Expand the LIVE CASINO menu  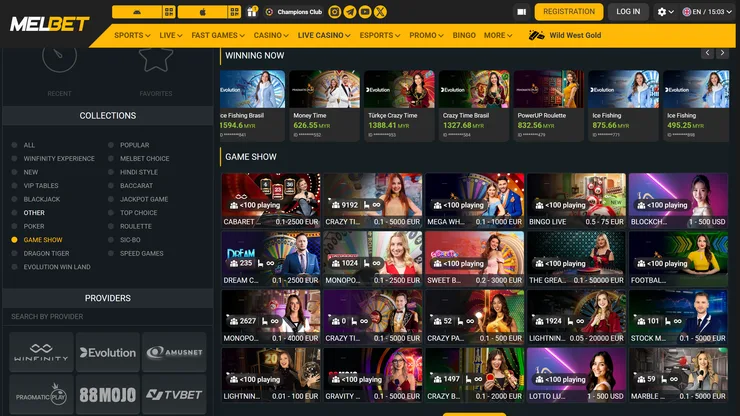point(324,35)
